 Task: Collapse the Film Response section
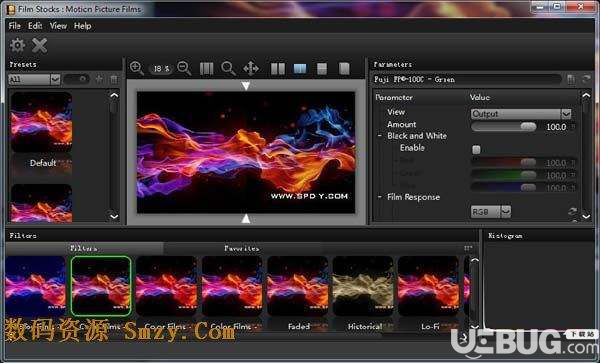[380, 197]
